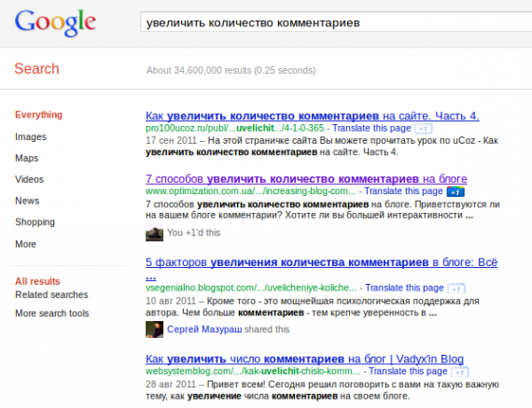Click the avatar next to 'You +1'd this'
Viewport: 532px width, 408px height.
(154, 232)
